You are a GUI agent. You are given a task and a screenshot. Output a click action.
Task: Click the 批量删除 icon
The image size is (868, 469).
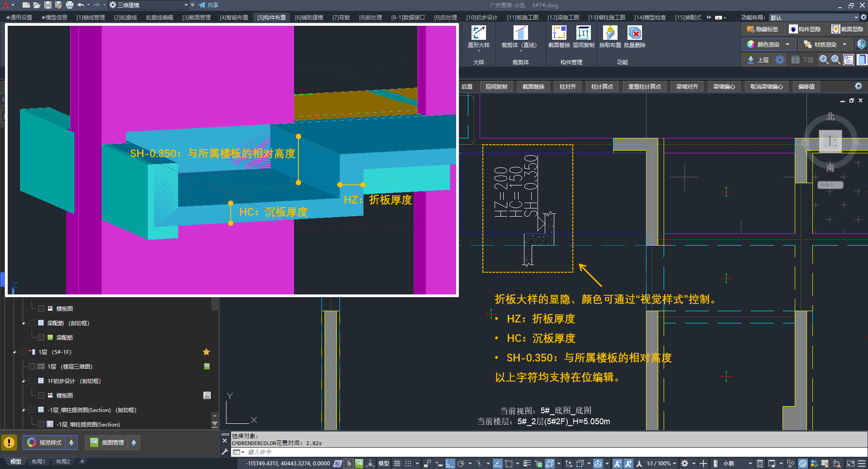coord(634,33)
